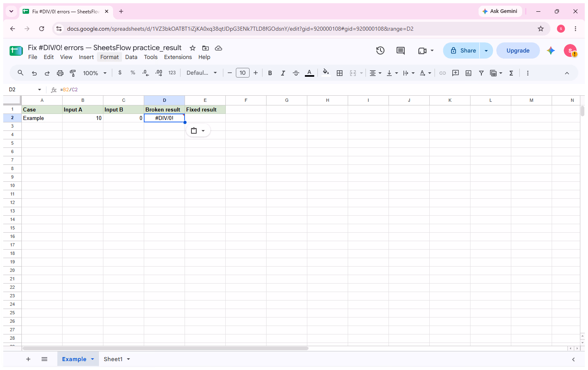The image size is (588, 370).
Task: Star this spreadsheet document
Action: coord(193,48)
